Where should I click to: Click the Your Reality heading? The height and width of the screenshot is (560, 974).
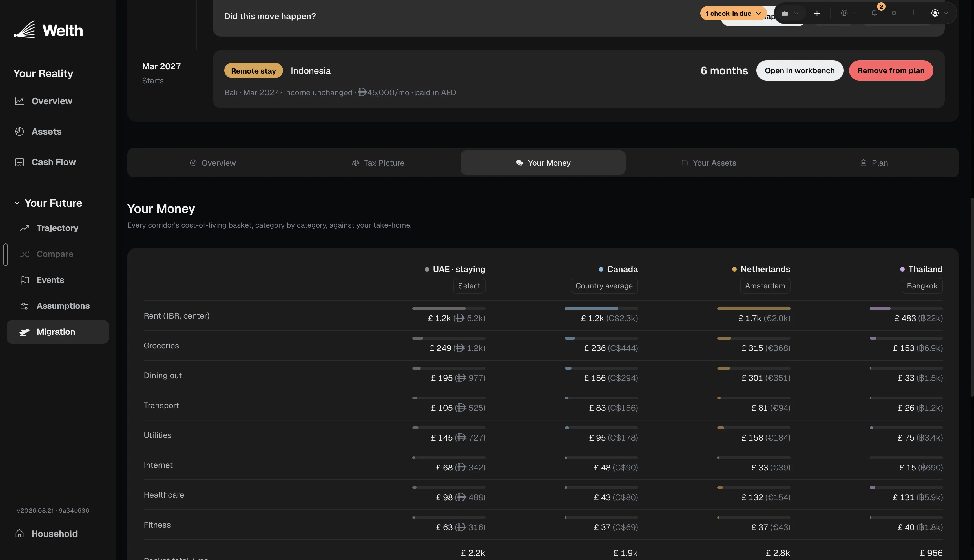[43, 74]
